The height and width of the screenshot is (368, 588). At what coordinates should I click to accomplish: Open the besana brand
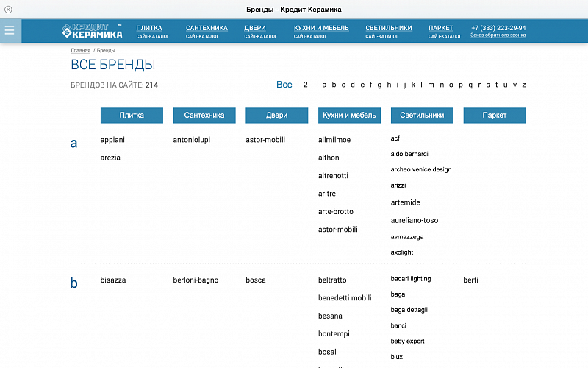(x=330, y=316)
